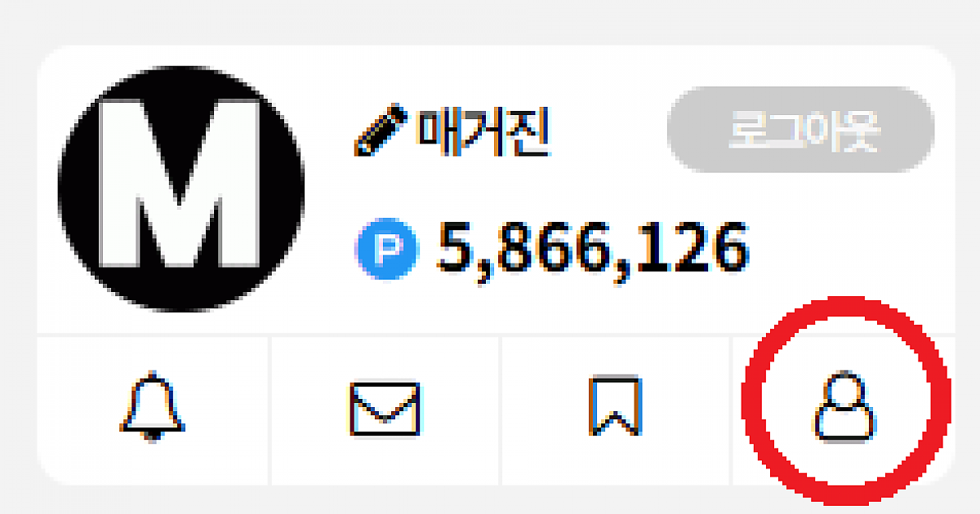This screenshot has width=980, height=514.
Task: Open the red-circled user profile icon
Action: click(844, 406)
